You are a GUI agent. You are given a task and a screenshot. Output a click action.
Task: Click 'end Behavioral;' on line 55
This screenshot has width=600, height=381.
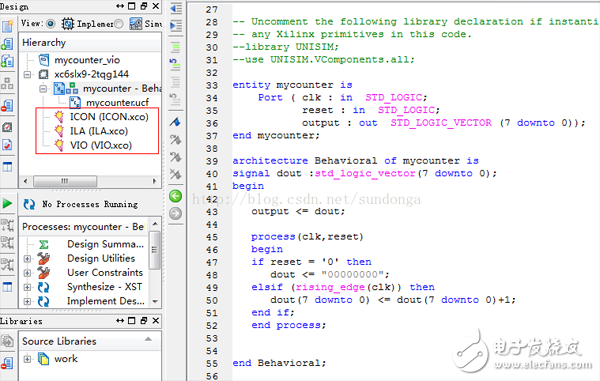pyautogui.click(x=279, y=363)
